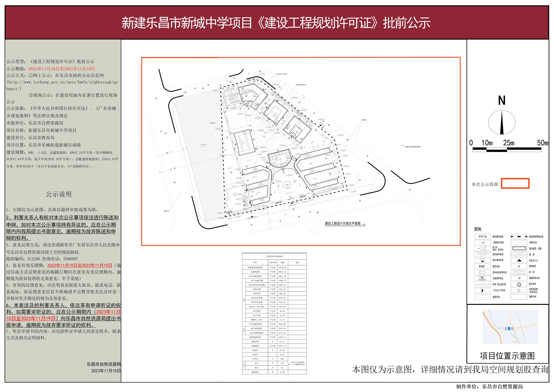Click the retaining wall slope legend symbol
The width and height of the screenshot is (554, 392).
point(483,284)
